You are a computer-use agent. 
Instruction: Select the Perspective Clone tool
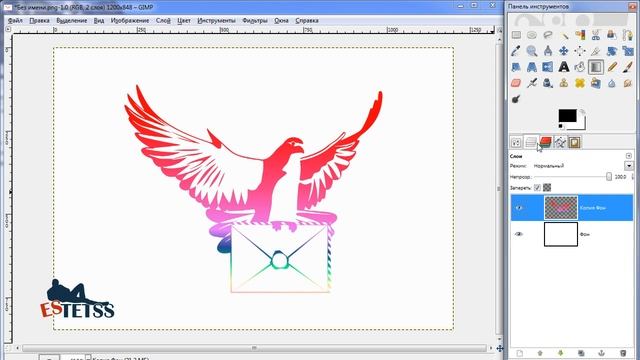click(596, 83)
